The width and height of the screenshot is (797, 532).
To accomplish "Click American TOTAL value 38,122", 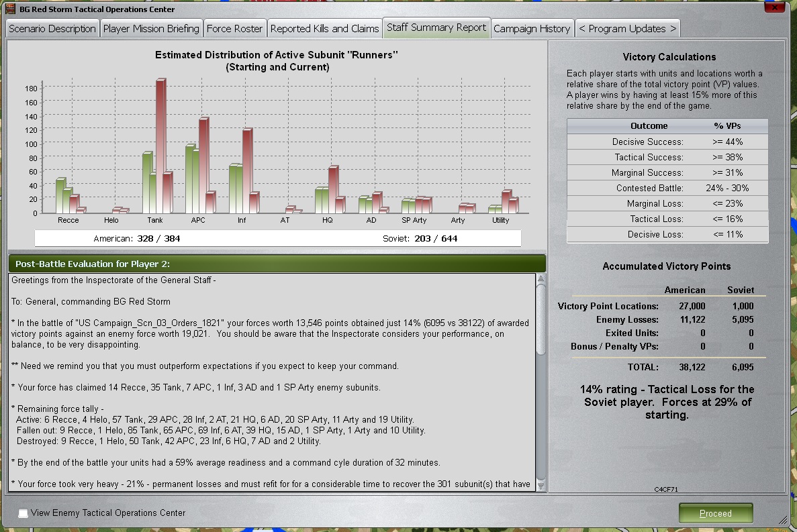I will coord(692,367).
